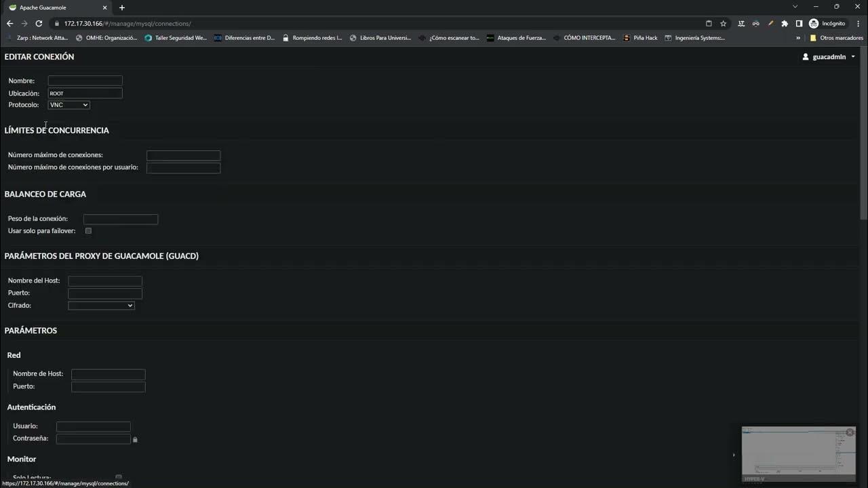Open the Cifrado dropdown
This screenshot has width=868, height=488.
pos(101,306)
